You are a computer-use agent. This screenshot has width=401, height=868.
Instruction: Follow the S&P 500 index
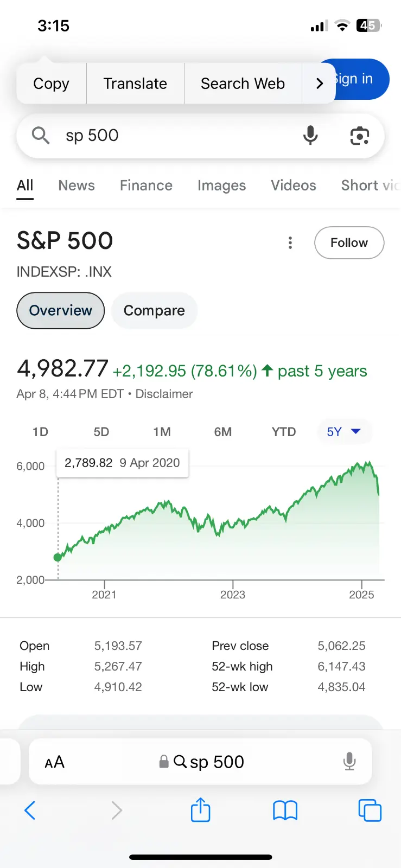click(349, 242)
